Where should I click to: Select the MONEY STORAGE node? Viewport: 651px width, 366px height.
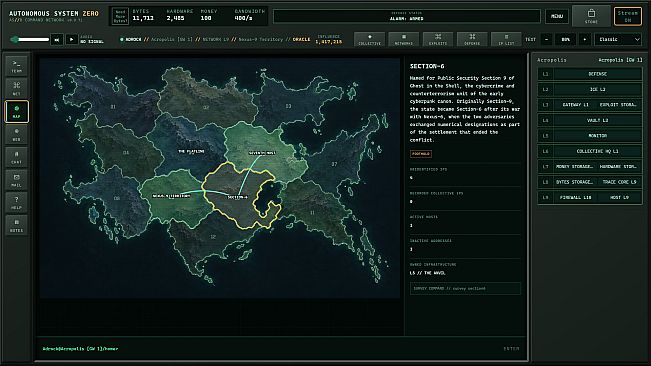click(x=575, y=166)
